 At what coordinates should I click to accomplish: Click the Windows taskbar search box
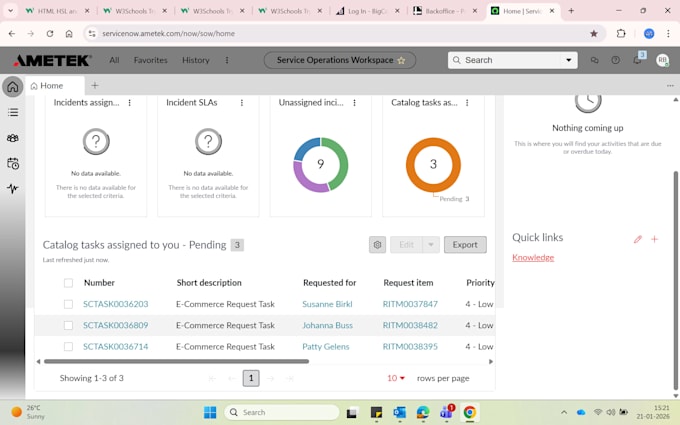(282, 412)
